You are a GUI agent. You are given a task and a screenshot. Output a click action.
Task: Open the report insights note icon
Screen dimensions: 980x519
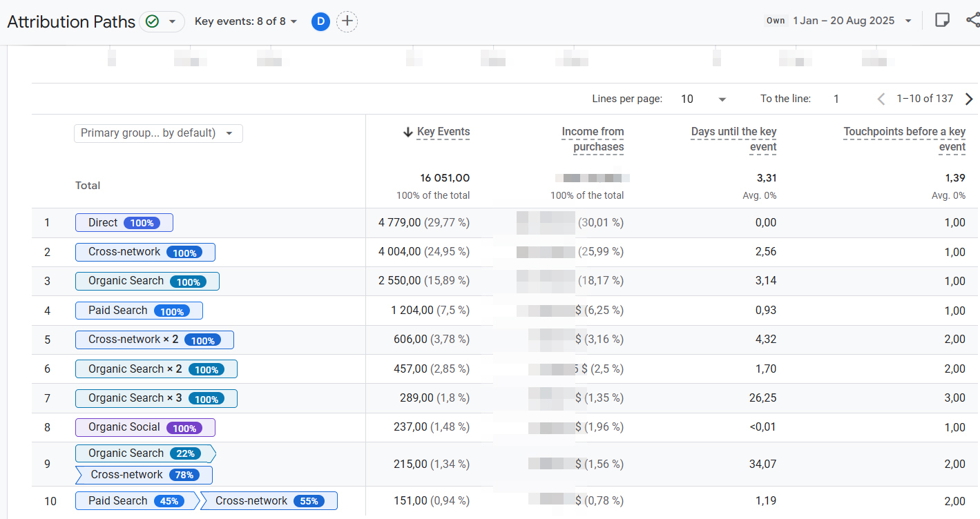[942, 20]
